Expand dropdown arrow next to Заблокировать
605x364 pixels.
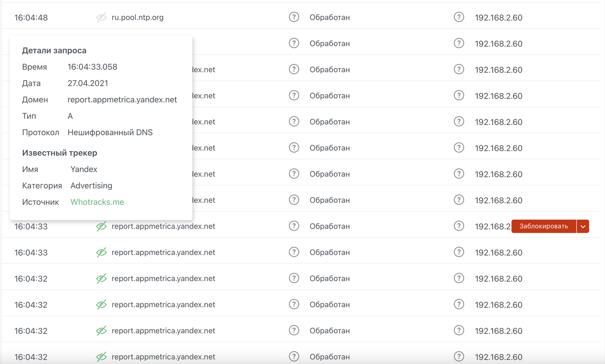pyautogui.click(x=583, y=226)
